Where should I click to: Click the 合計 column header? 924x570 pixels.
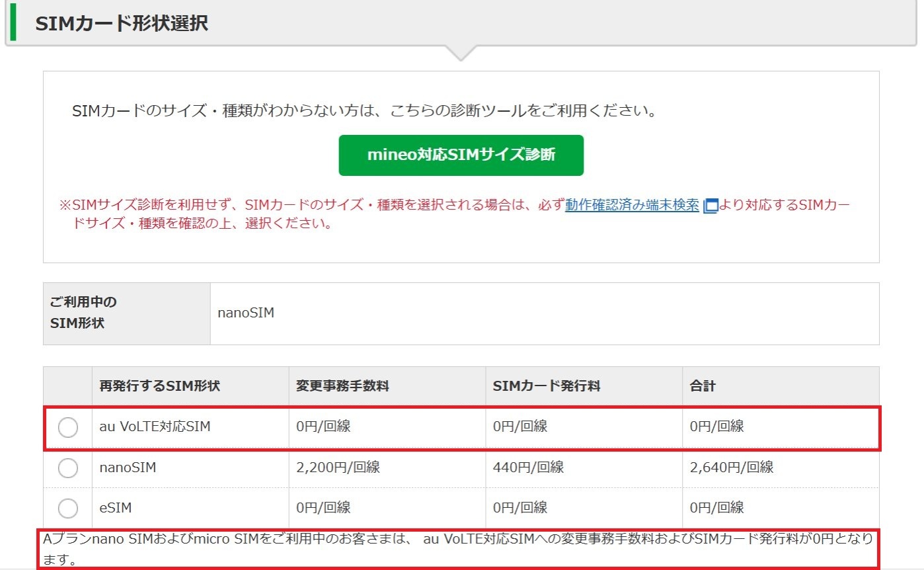703,386
